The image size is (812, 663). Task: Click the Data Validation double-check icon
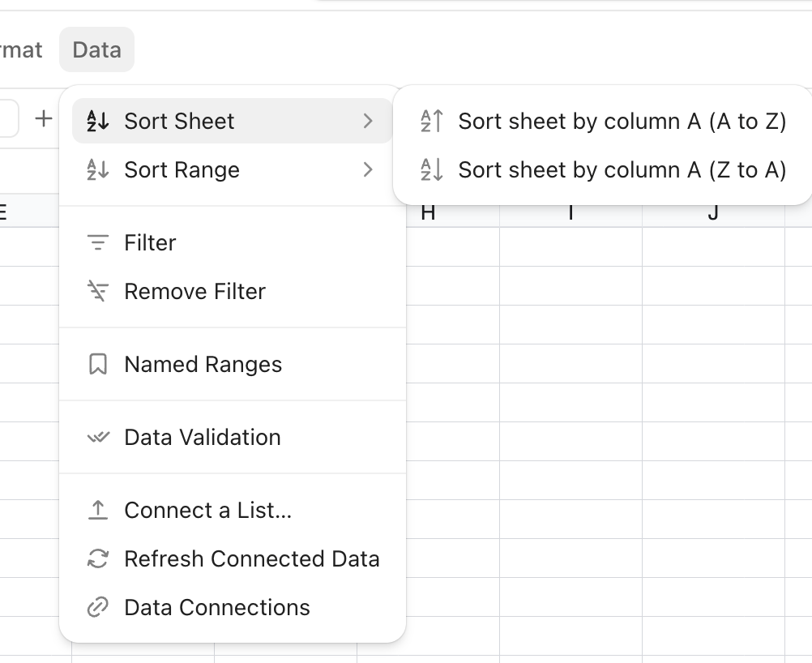coord(98,437)
